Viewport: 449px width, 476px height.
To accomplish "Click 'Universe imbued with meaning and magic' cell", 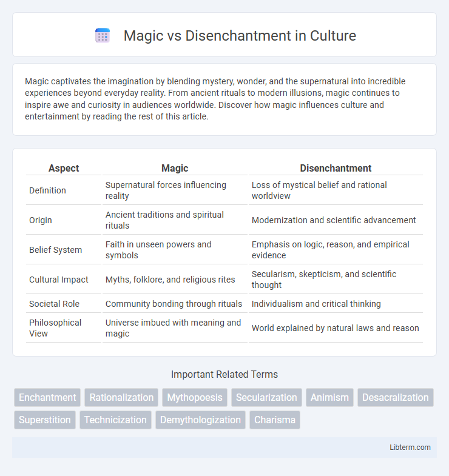I will tap(175, 328).
